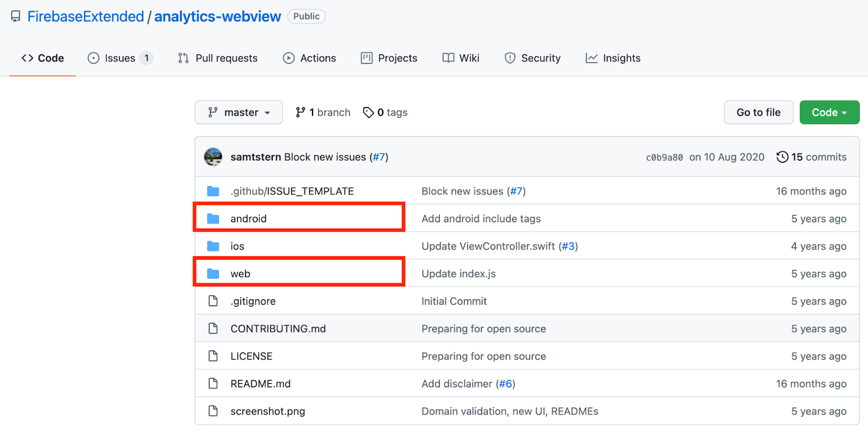This screenshot has width=868, height=435.
Task: Open the web folder
Action: point(240,274)
